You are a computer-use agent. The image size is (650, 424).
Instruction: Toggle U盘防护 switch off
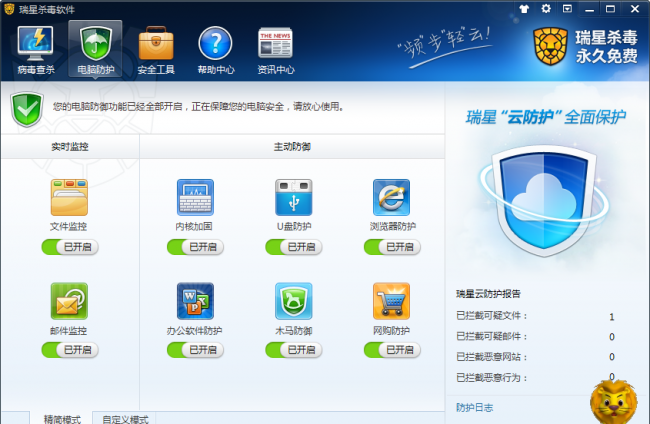pos(294,247)
